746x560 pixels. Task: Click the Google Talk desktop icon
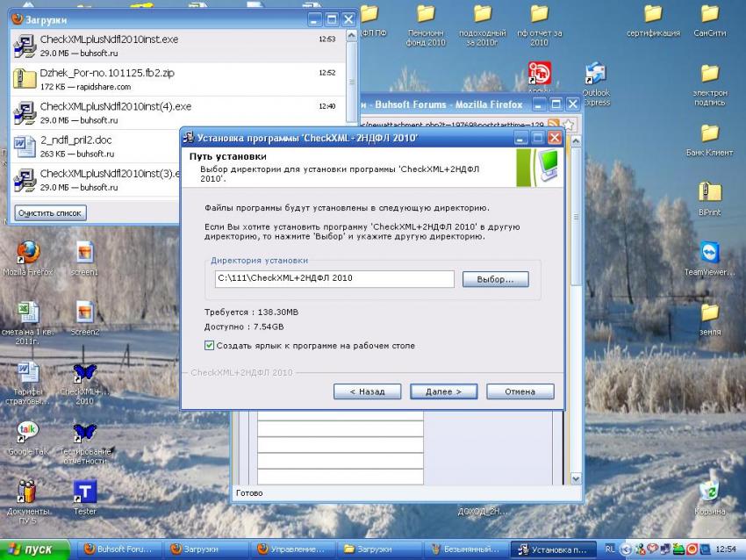pos(28,432)
